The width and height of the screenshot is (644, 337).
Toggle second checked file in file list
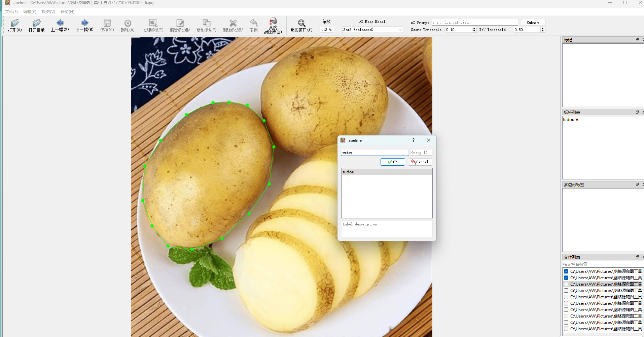566,278
